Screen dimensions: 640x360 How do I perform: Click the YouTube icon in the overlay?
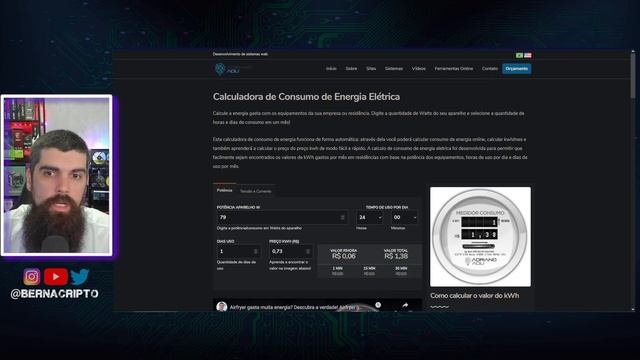(x=56, y=277)
